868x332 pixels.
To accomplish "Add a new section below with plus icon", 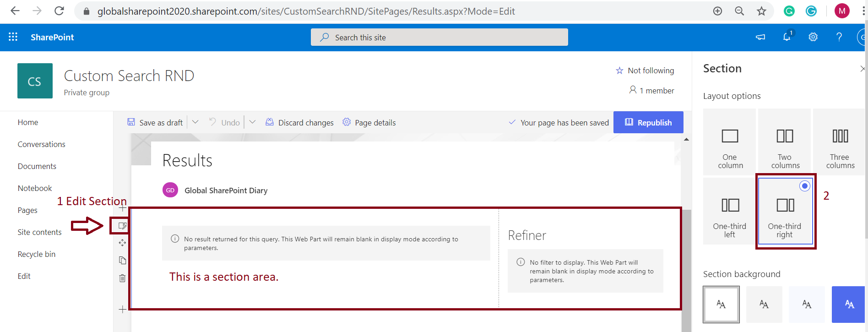I will [x=122, y=310].
